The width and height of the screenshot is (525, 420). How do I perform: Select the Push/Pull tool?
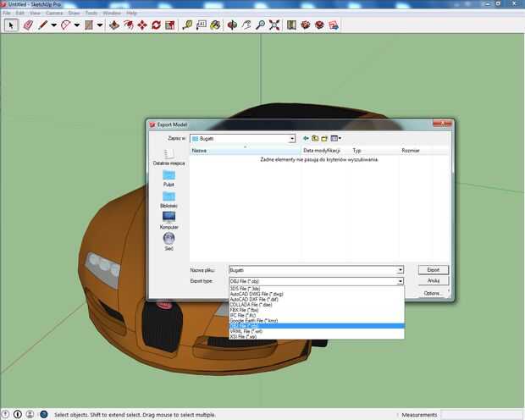tap(114, 25)
